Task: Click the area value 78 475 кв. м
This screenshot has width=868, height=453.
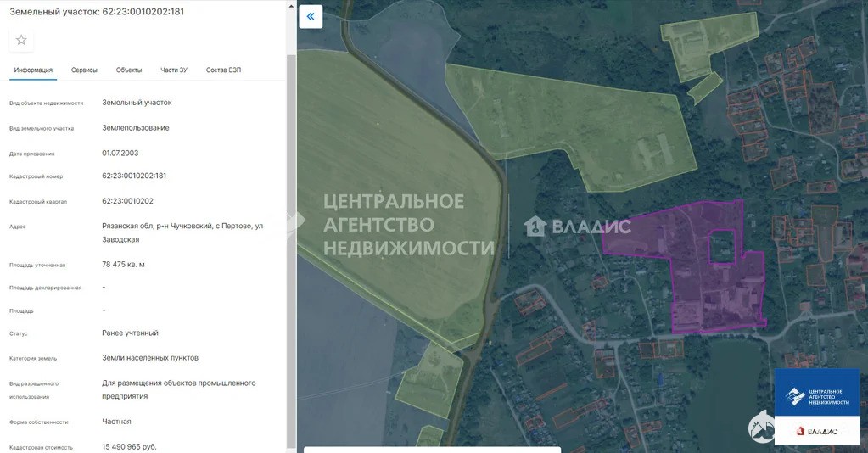Action: tap(123, 264)
